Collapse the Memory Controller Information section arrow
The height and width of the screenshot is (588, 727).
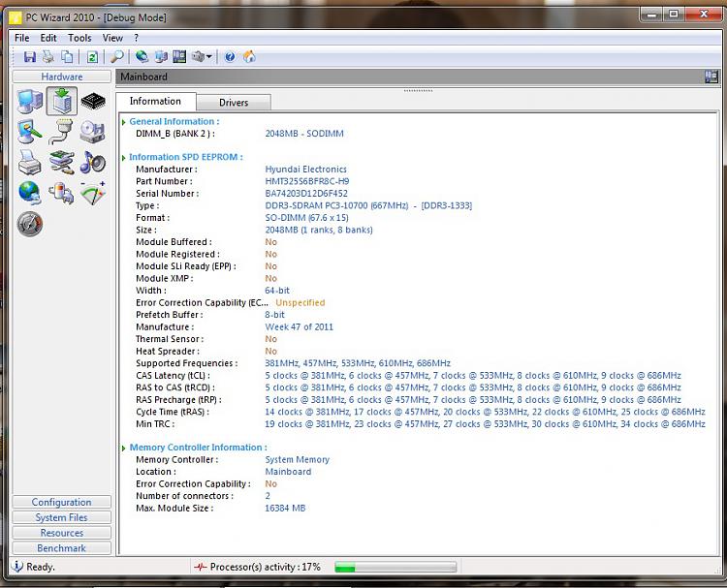(x=124, y=449)
